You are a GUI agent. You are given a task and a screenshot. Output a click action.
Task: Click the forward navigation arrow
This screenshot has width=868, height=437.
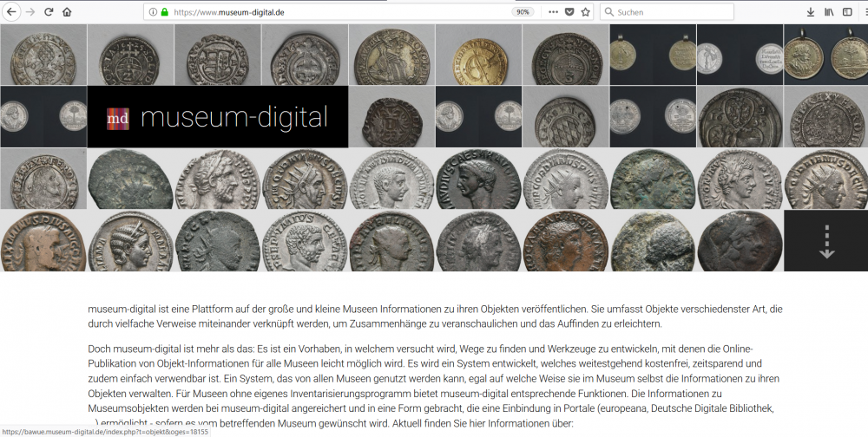click(x=30, y=12)
